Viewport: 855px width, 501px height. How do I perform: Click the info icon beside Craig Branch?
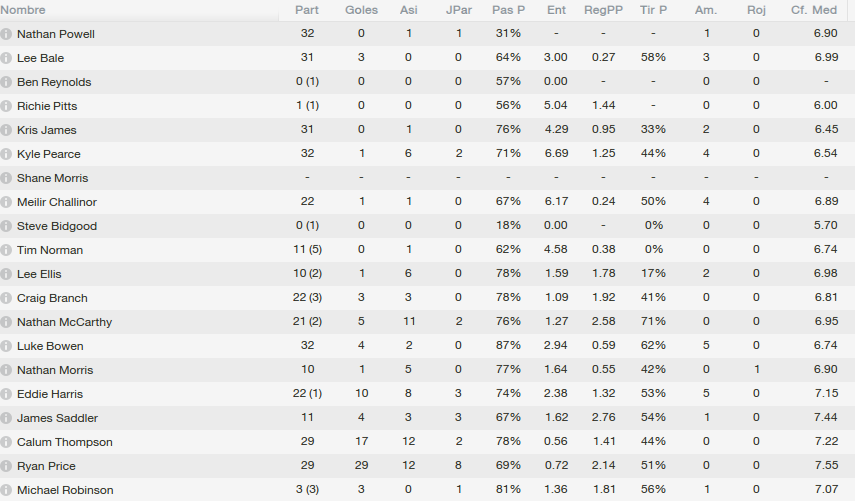7,298
